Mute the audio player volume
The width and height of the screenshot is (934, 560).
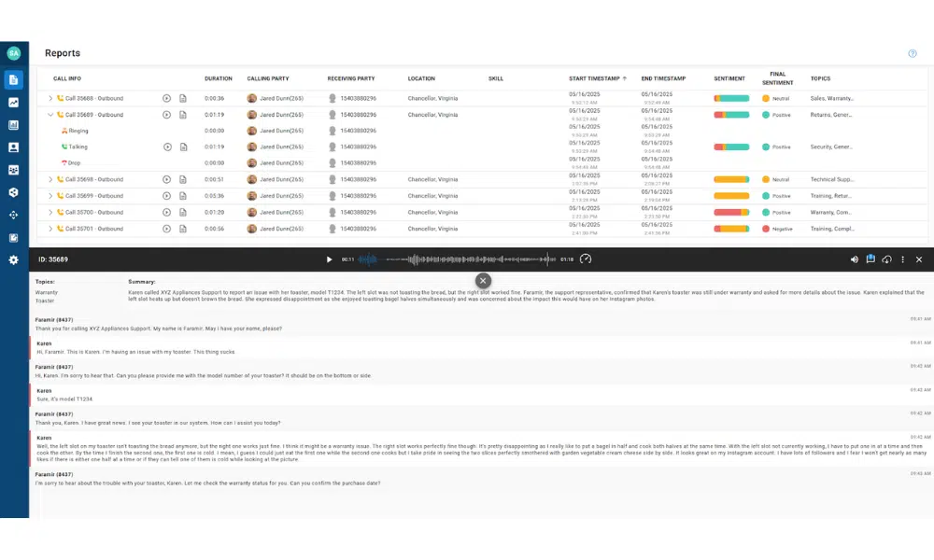[855, 259]
